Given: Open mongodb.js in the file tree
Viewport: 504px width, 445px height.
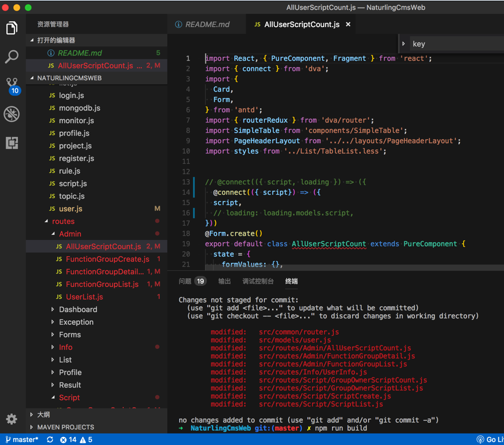Looking at the screenshot, I should [96, 108].
